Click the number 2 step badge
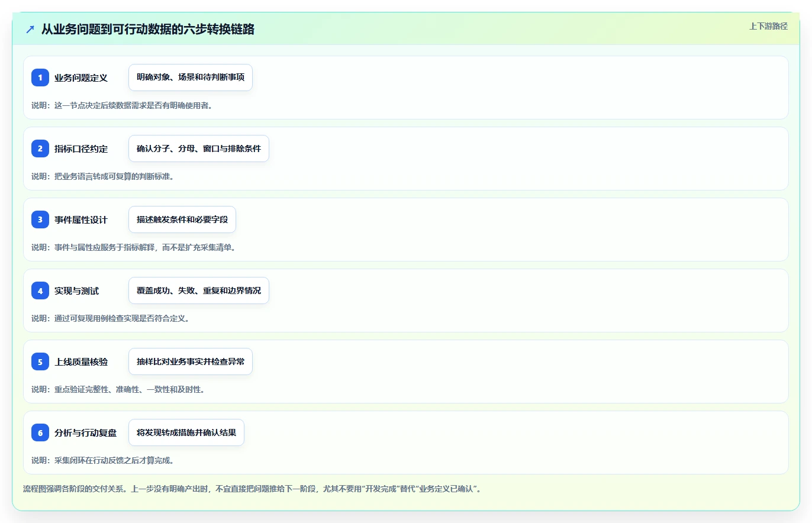Screen dimensions: 812x523 click(x=40, y=148)
